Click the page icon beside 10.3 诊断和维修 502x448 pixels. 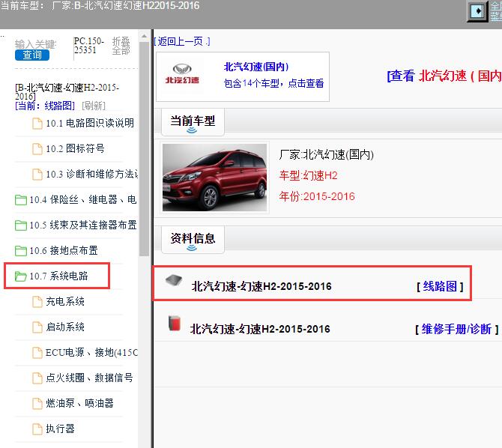37,175
